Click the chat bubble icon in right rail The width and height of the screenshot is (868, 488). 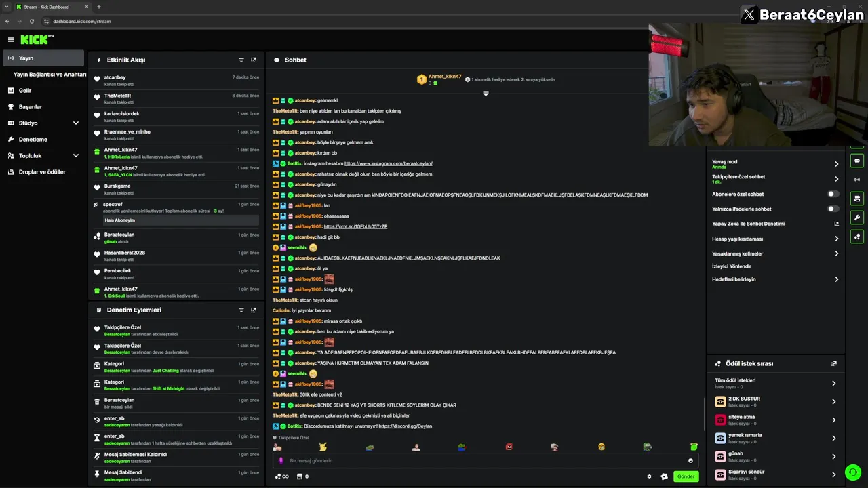[x=857, y=161]
